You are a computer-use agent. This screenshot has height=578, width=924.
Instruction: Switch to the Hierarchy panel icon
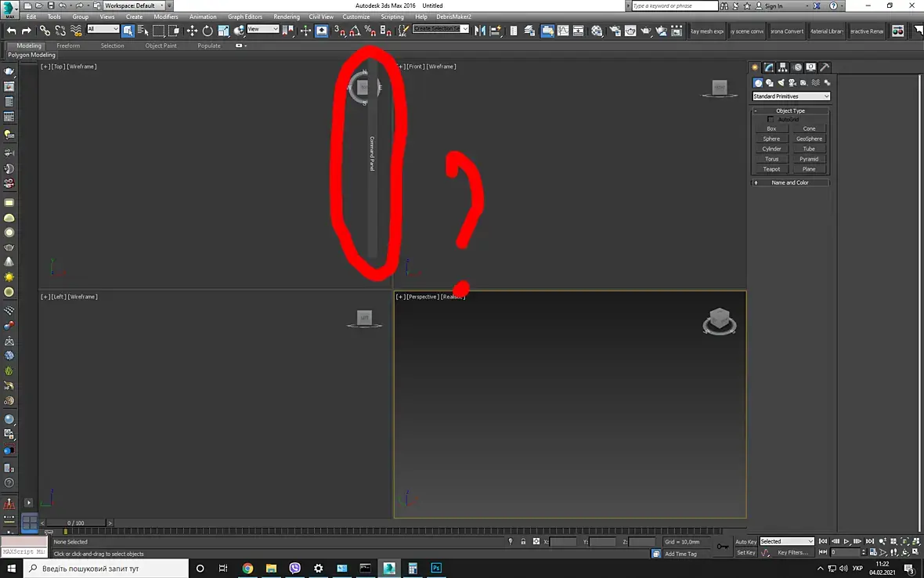pyautogui.click(x=782, y=67)
